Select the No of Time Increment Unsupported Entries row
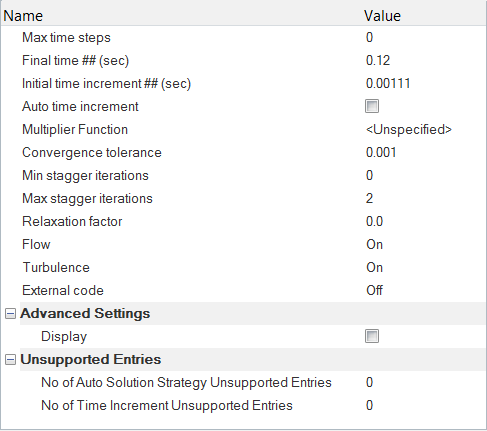This screenshot has width=487, height=431. [x=243, y=405]
